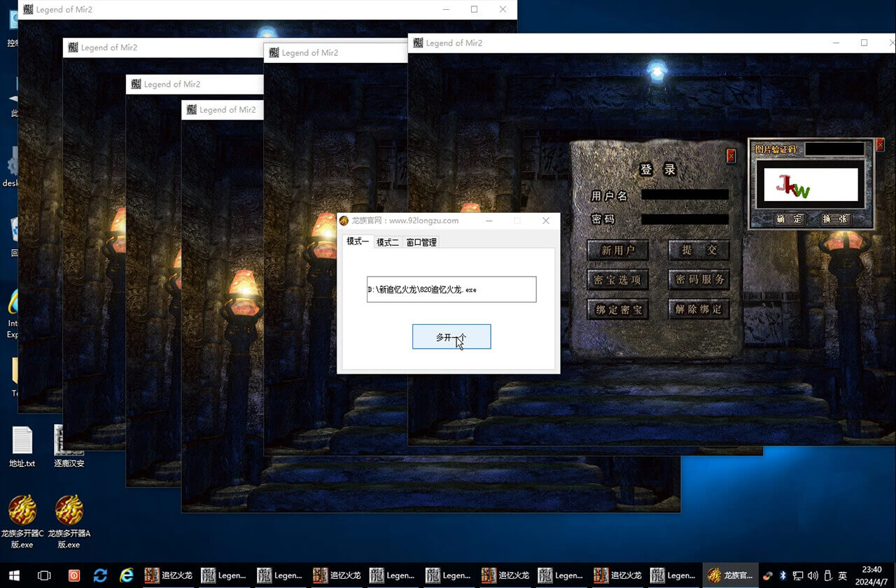Open 密码服务 password service
The width and height of the screenshot is (896, 588).
click(699, 279)
